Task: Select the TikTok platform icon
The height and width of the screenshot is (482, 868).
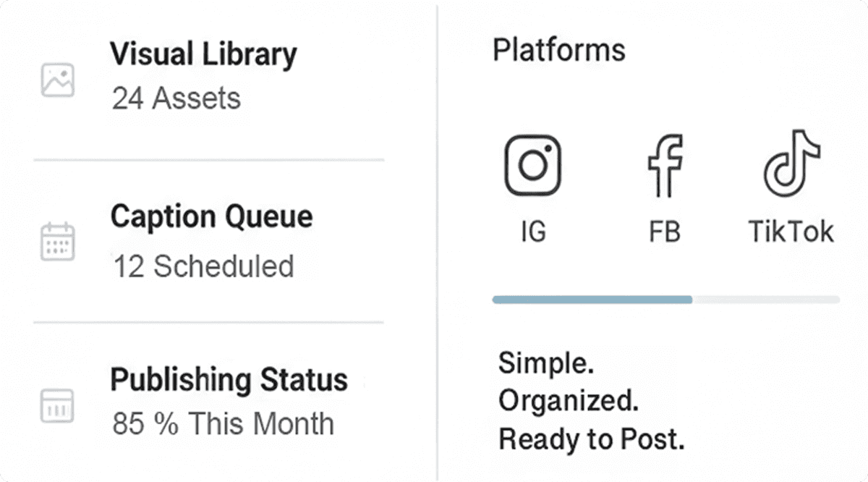Action: tap(791, 165)
